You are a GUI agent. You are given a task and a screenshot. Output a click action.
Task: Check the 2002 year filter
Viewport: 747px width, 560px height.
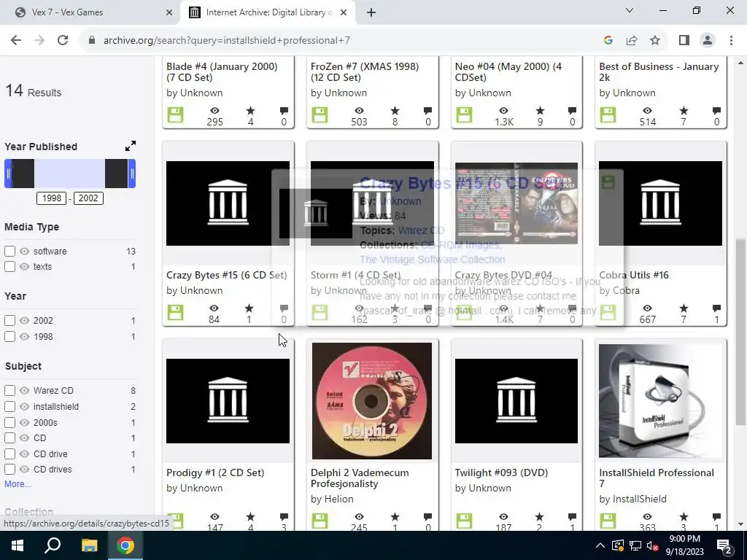(x=9, y=321)
